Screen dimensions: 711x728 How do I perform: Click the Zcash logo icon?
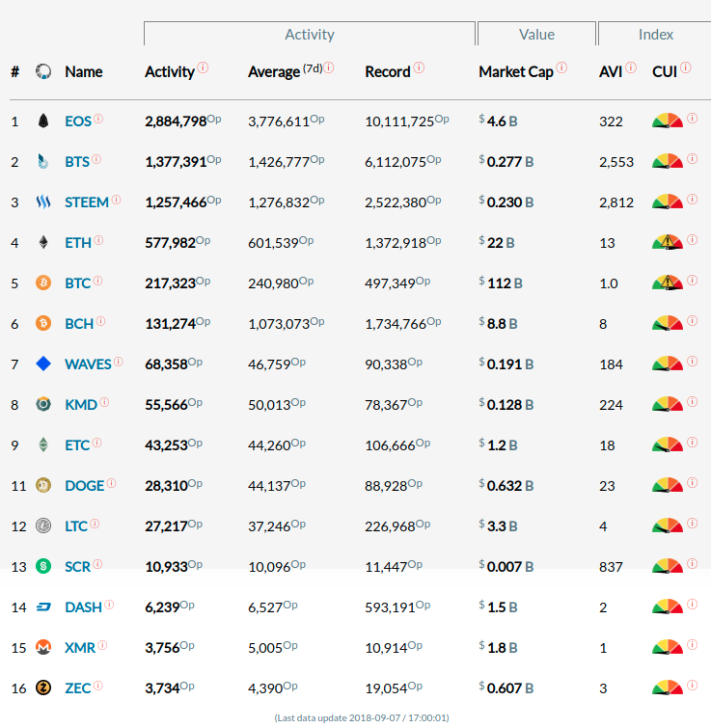[42, 688]
